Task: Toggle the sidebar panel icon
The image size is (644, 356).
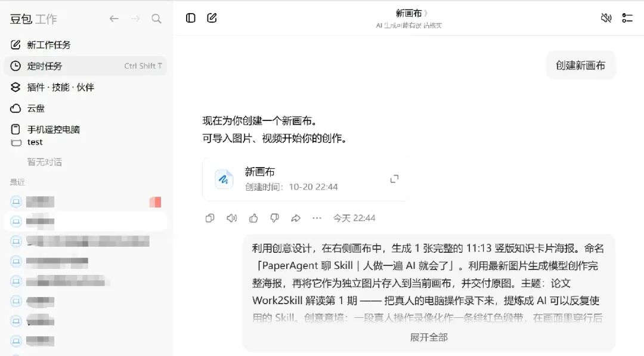Action: pyautogui.click(x=191, y=18)
